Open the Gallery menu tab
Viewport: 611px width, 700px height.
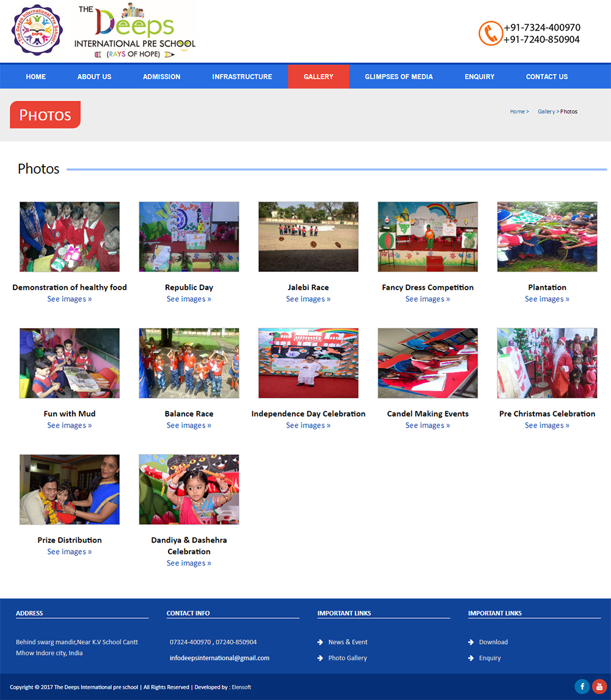click(318, 76)
